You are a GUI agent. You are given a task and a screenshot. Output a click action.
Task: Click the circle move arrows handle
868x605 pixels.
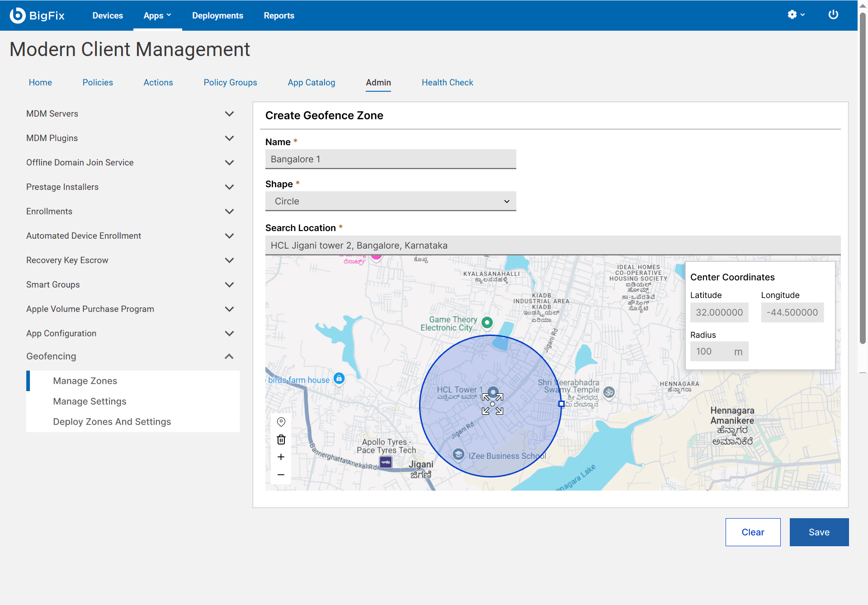(492, 404)
